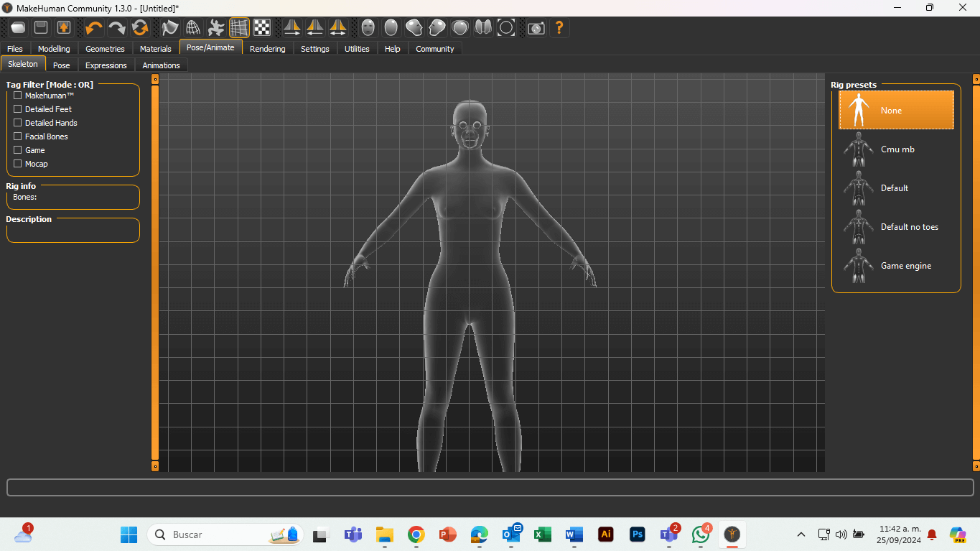This screenshot has width=980, height=551.
Task: Tick the Facial Bones checkbox
Action: click(x=18, y=136)
